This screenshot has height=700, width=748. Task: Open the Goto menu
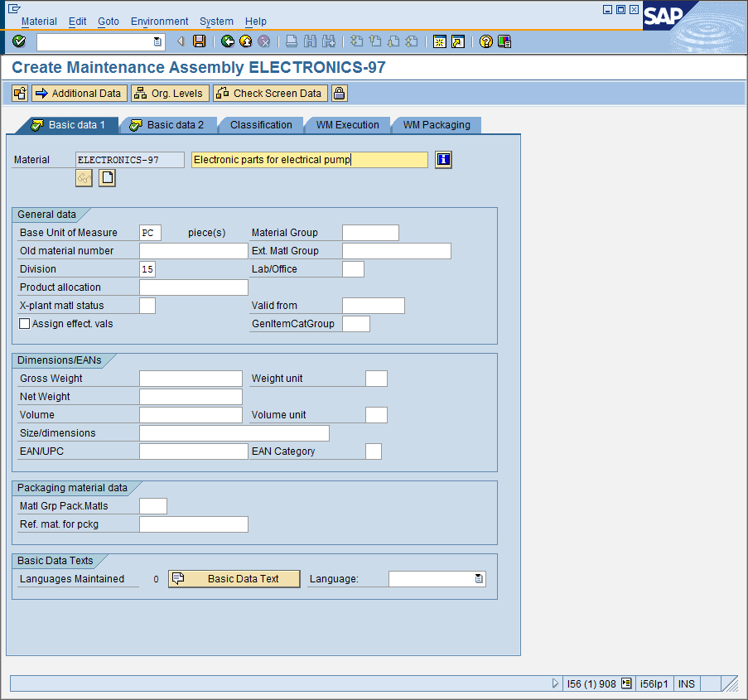[x=109, y=22]
